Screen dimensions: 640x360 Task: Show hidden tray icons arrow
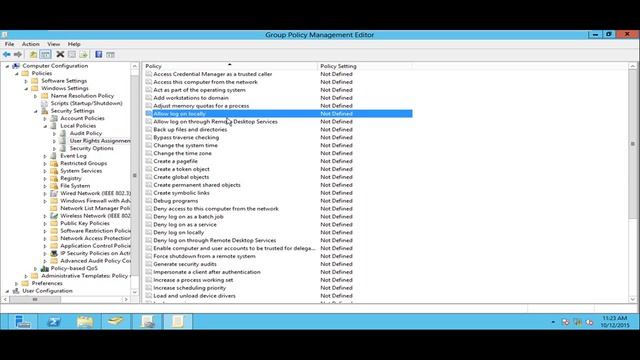tap(553, 322)
